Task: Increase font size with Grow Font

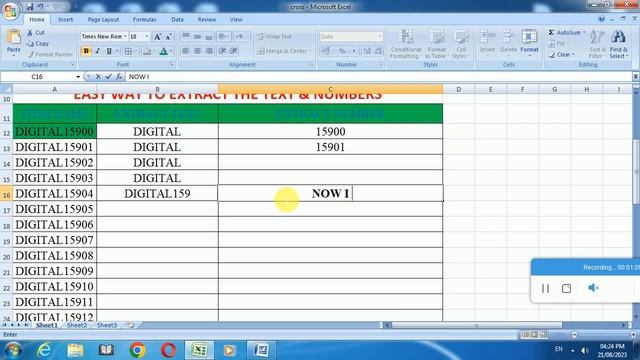Action: click(157, 37)
